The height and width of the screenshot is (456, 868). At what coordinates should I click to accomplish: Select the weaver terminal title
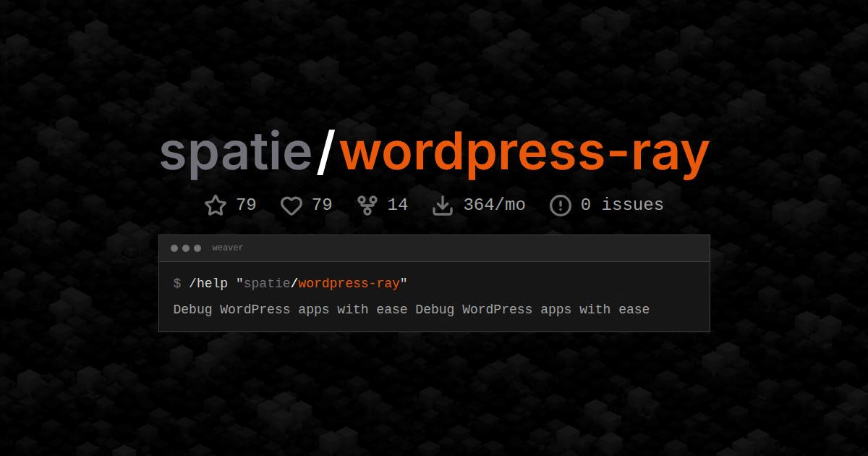tap(227, 248)
